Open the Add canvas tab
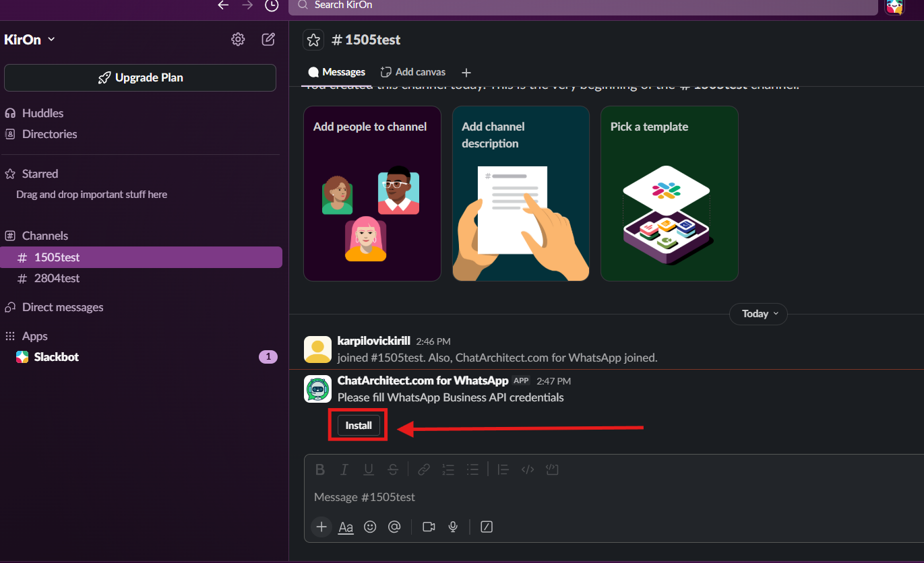Screen dimensions: 924x563 (413, 72)
